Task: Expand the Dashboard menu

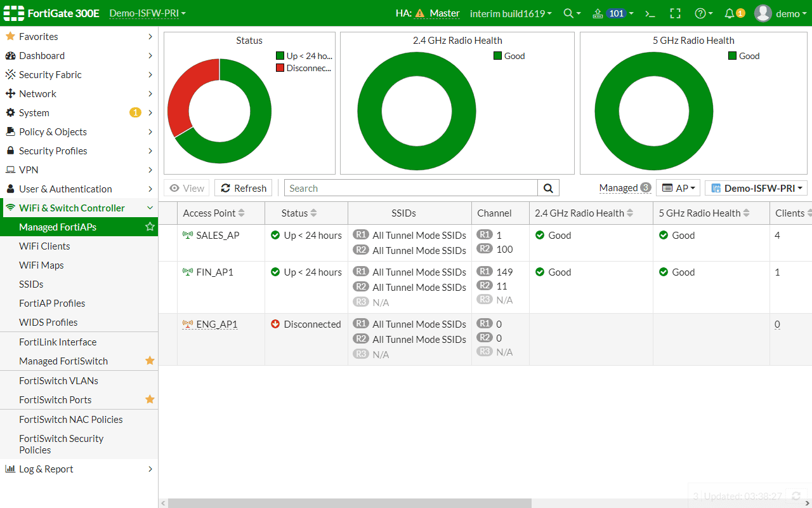Action: click(79, 55)
